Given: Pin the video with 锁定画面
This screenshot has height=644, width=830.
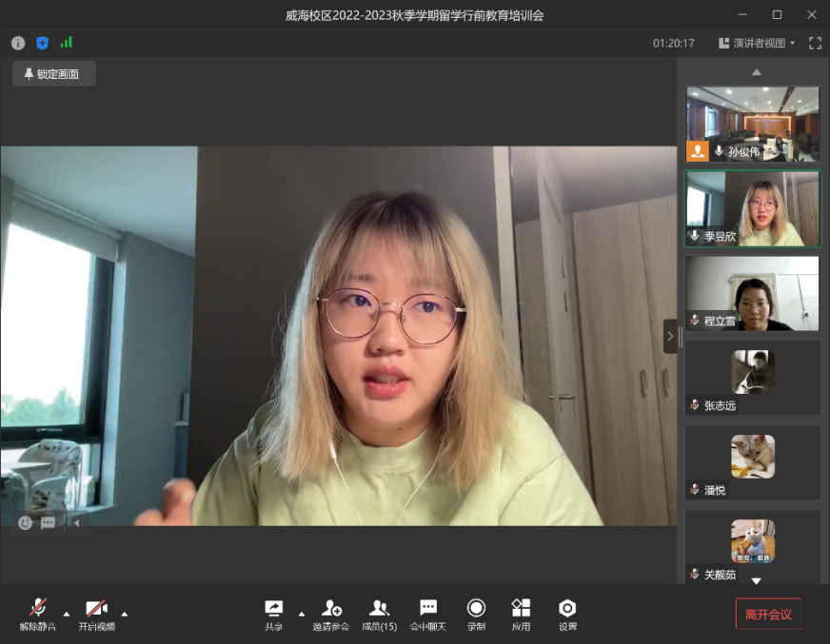Looking at the screenshot, I should [53, 74].
